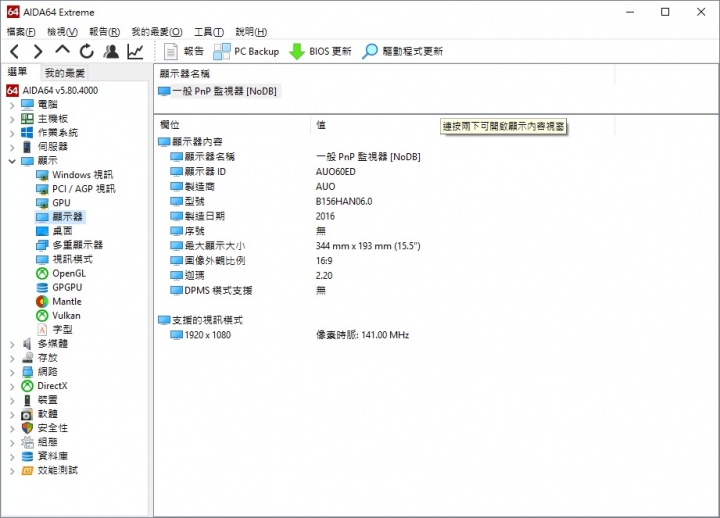This screenshot has width=720, height=518.
Task: Go back with the left arrow toolbar icon
Action: 15,51
